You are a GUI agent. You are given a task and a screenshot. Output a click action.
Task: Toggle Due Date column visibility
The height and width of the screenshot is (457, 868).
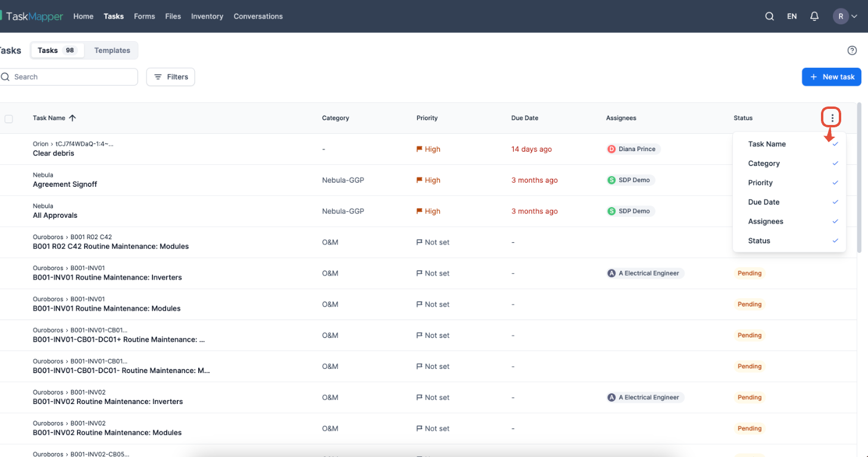(789, 202)
